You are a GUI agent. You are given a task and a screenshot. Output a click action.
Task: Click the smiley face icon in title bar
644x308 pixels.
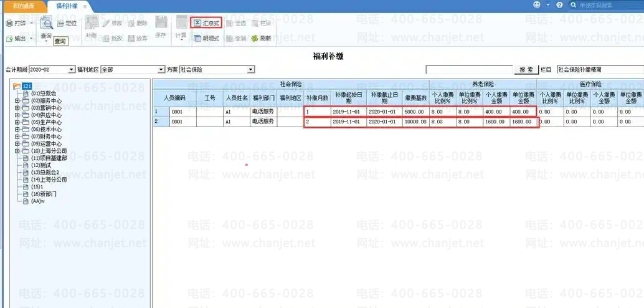pos(537,5)
